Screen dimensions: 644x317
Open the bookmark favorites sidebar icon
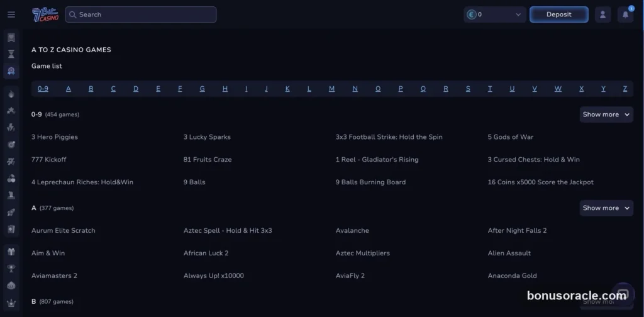coord(11,38)
